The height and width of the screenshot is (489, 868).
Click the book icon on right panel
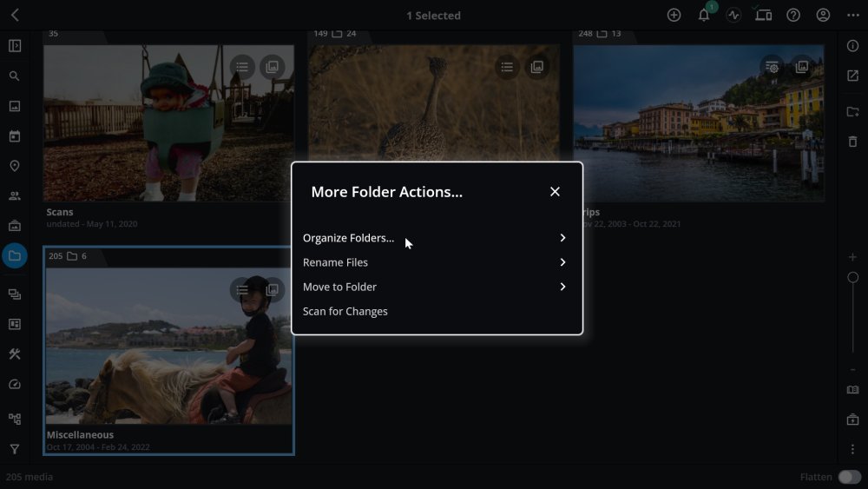click(853, 390)
